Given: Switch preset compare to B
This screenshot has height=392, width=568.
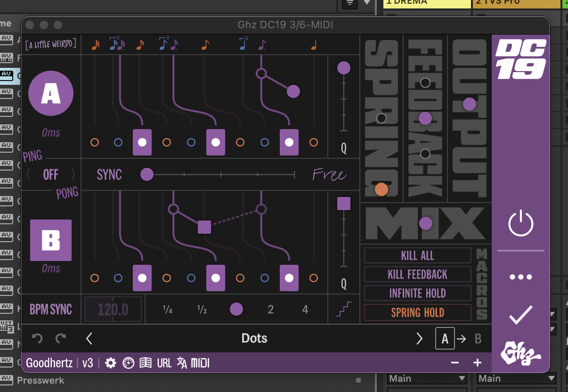Looking at the screenshot, I should click(478, 338).
